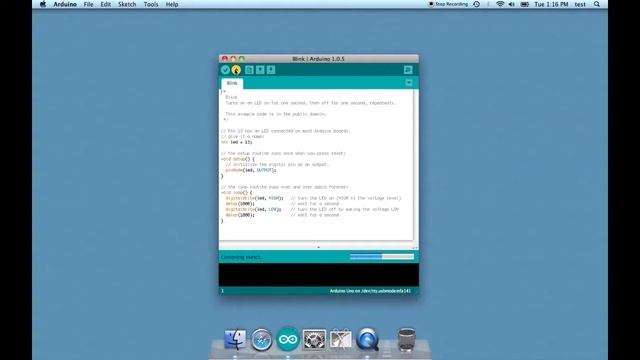Open the volume control icon

(512, 4)
